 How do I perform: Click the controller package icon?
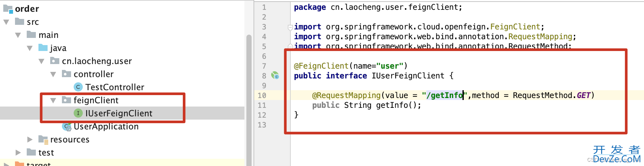[x=66, y=74]
